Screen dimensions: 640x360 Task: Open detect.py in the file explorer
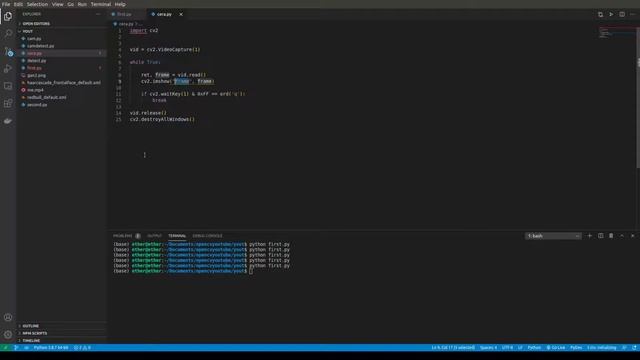(61, 60)
